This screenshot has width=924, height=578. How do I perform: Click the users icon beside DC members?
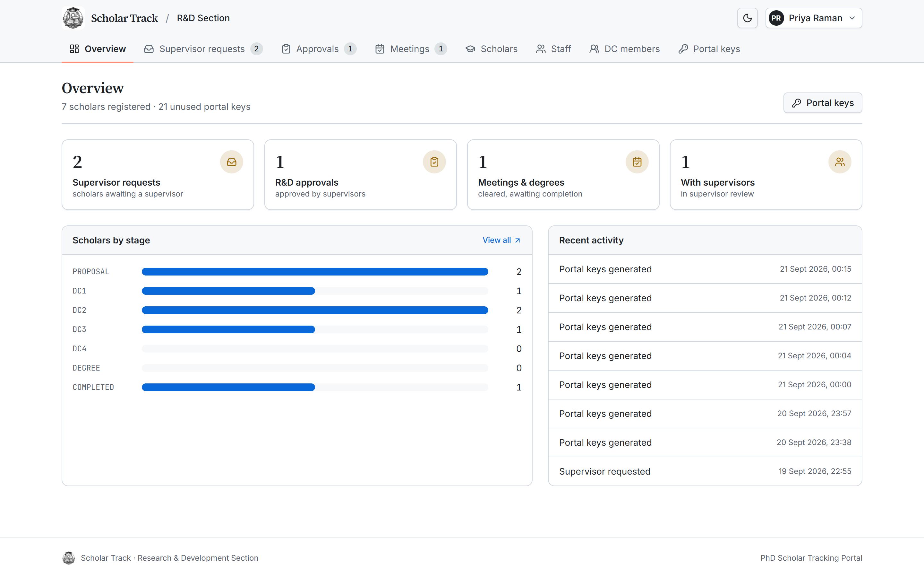(594, 49)
